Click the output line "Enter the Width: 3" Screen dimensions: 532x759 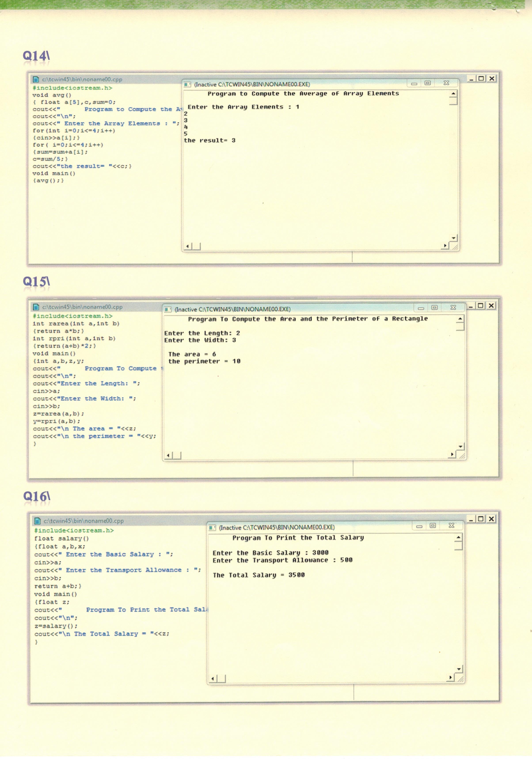[x=200, y=340]
